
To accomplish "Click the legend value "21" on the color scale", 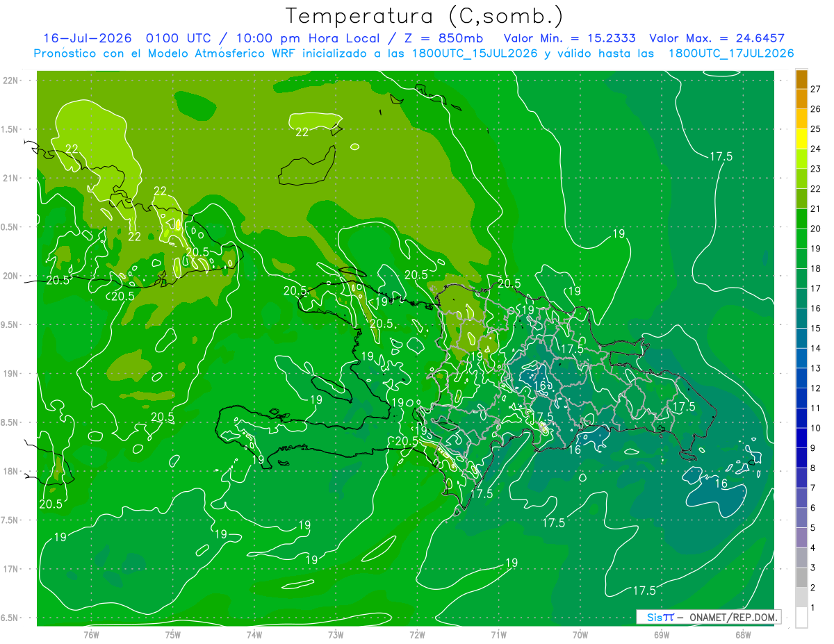I will pyautogui.click(x=815, y=208).
